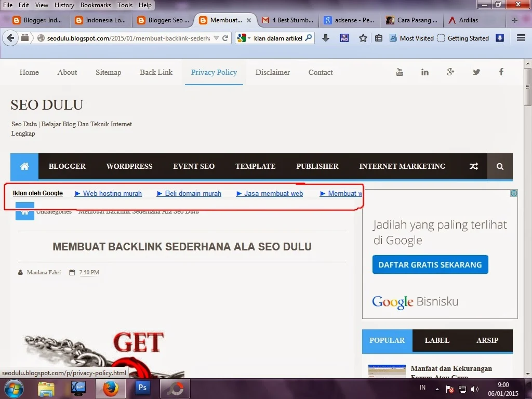Open the History menu
This screenshot has width=532, height=399.
pos(64,5)
